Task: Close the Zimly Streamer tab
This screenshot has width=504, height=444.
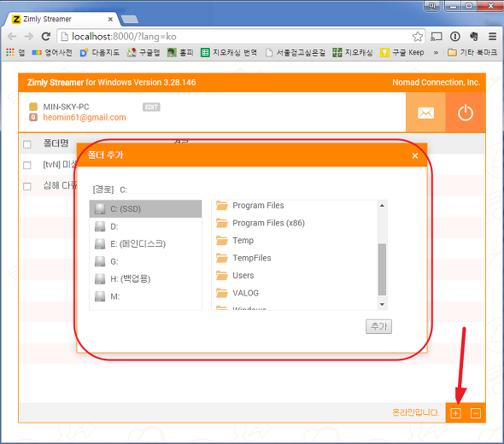Action: click(110, 20)
